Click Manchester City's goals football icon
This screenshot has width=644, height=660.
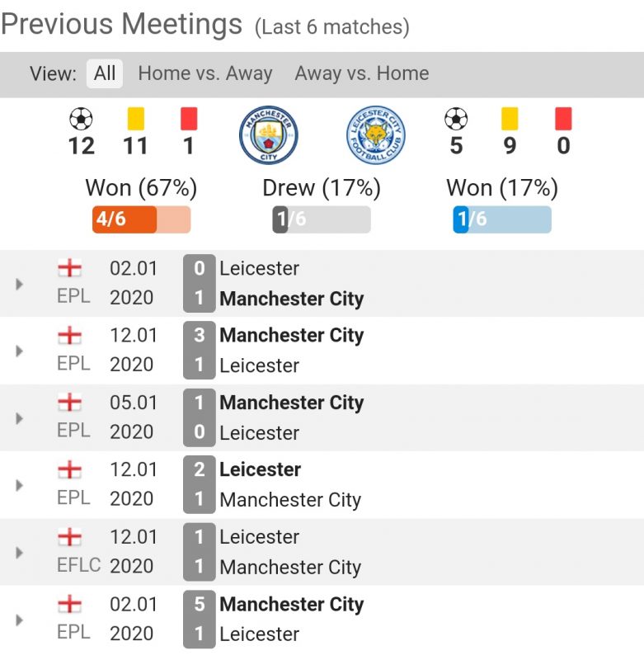(x=81, y=120)
